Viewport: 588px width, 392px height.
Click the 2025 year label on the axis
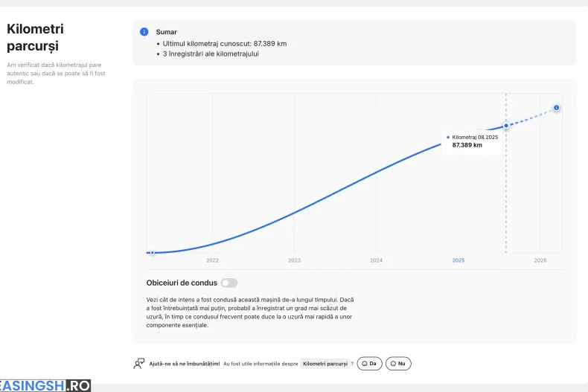pos(458,260)
